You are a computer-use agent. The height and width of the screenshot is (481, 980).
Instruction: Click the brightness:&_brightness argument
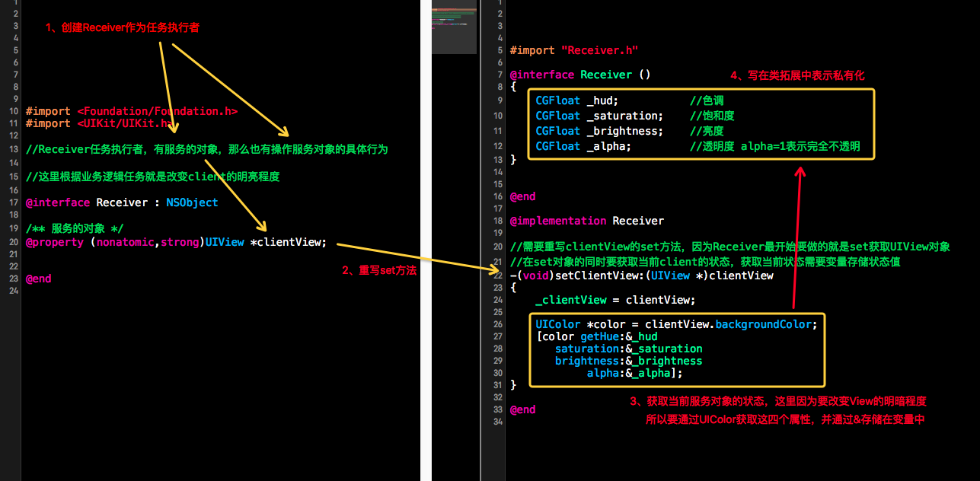click(629, 361)
